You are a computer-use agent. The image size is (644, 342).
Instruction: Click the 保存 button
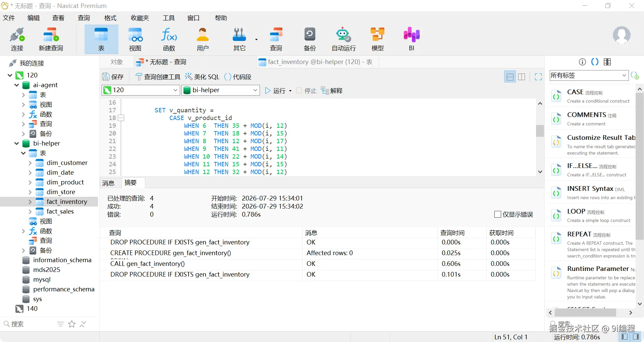click(x=113, y=77)
